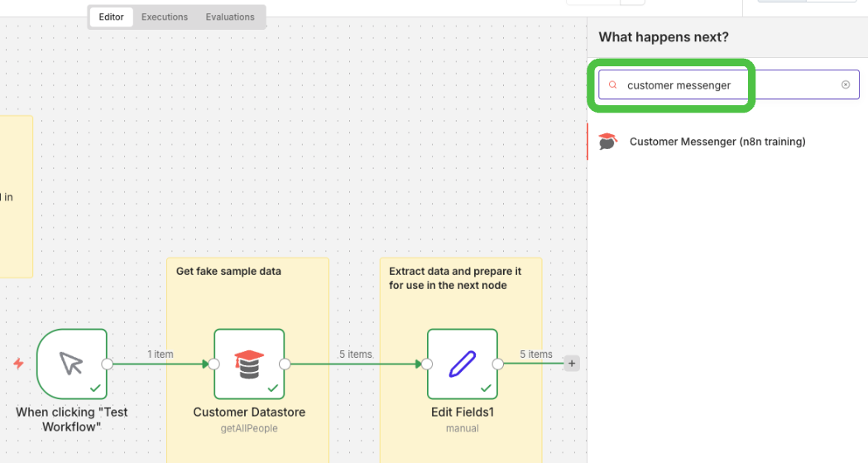Click the Customer Datastore output connector

[x=285, y=364]
